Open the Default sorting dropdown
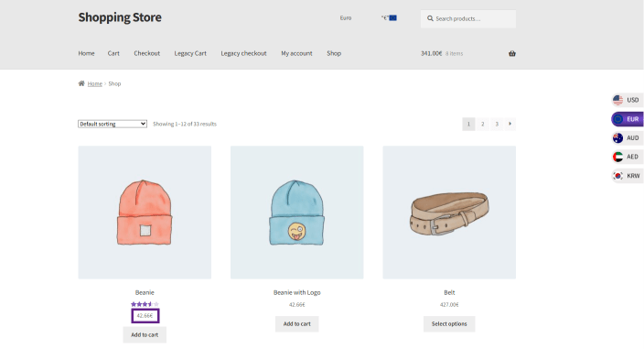 [113, 124]
